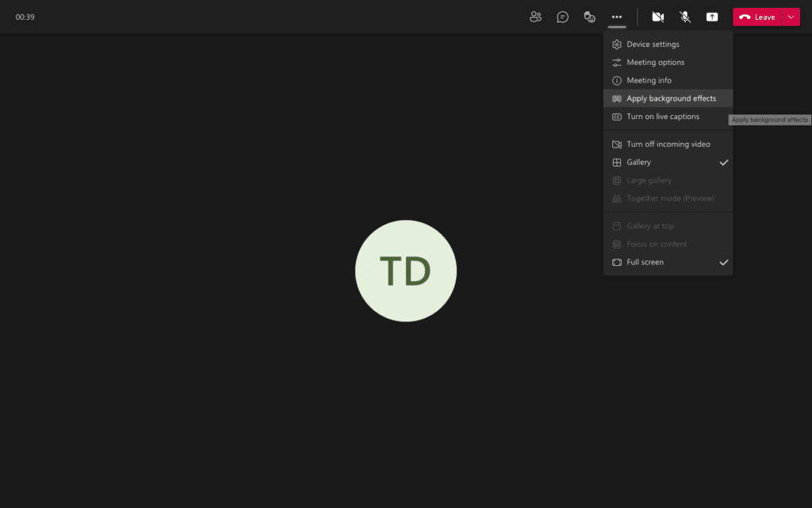The height and width of the screenshot is (508, 812).
Task: Click the Gallery grid icon
Action: [617, 162]
